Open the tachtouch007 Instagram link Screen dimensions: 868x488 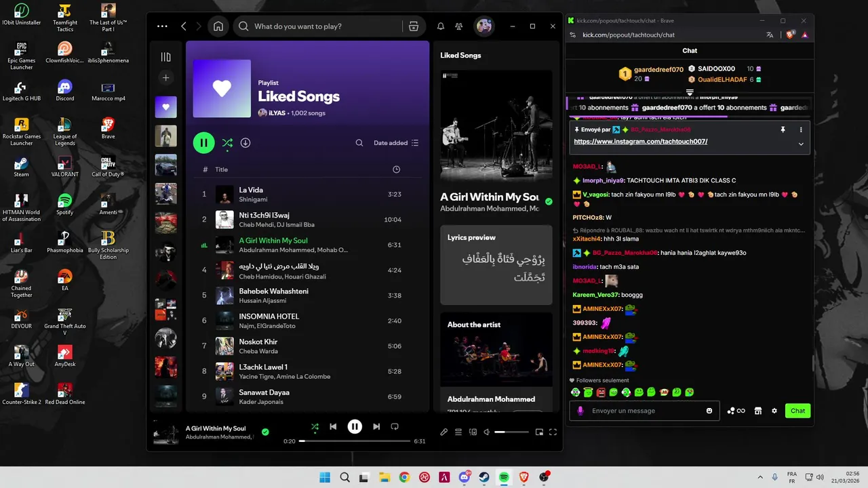point(640,142)
